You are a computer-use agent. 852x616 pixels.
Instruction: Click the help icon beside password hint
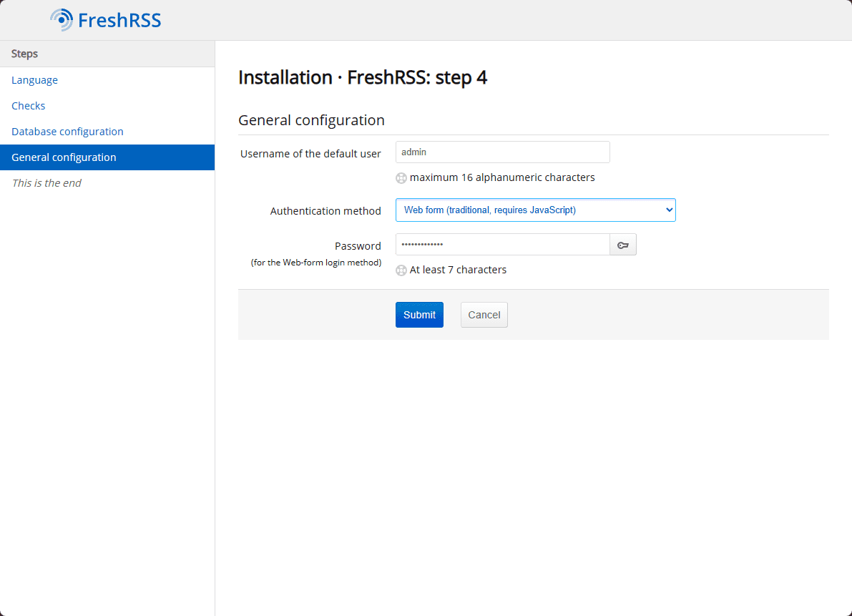coord(401,270)
